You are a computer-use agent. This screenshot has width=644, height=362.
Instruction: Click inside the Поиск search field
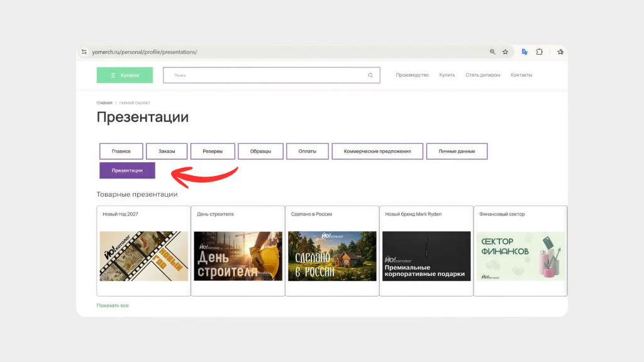272,75
